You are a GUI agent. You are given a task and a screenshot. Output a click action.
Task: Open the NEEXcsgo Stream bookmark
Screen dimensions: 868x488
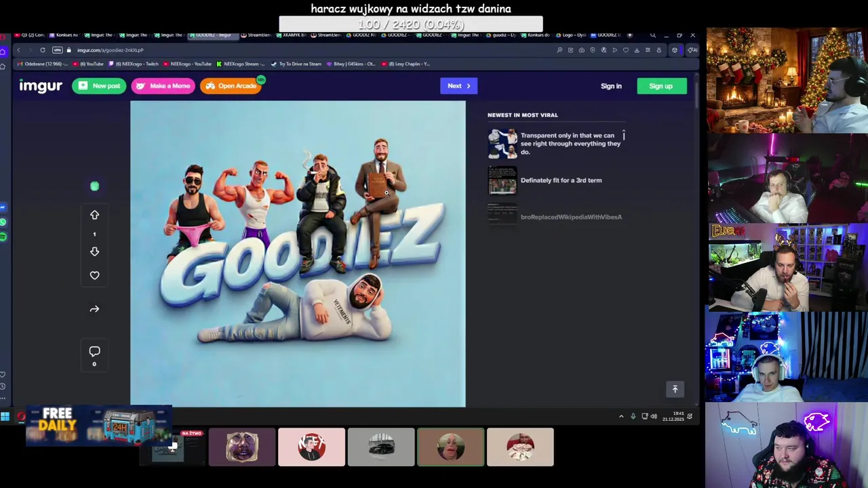pos(241,64)
